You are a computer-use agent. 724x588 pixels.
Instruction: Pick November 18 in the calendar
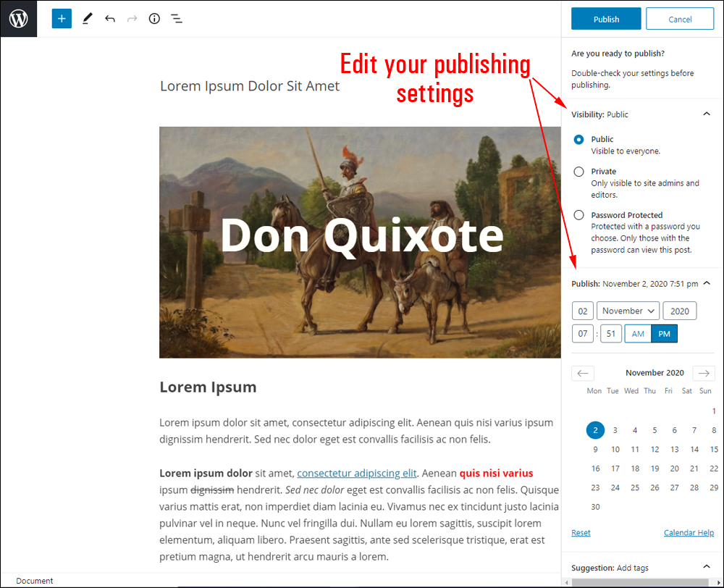(x=635, y=469)
